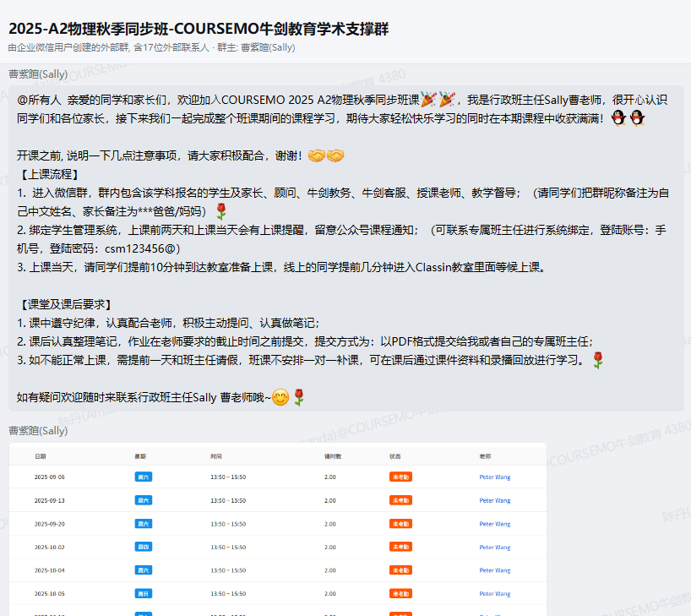Click the line 2. 课后认真整理笔记
Screen dimensions: 691x616
pos(305,341)
